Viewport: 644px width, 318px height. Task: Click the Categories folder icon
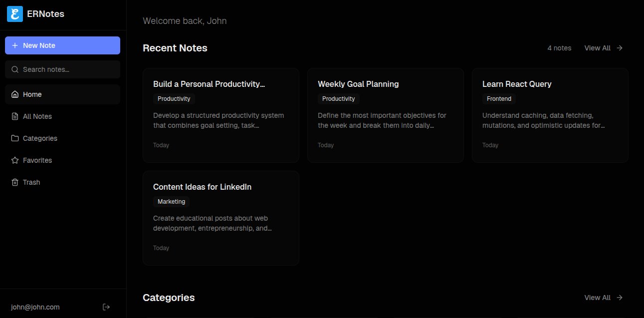[15, 138]
